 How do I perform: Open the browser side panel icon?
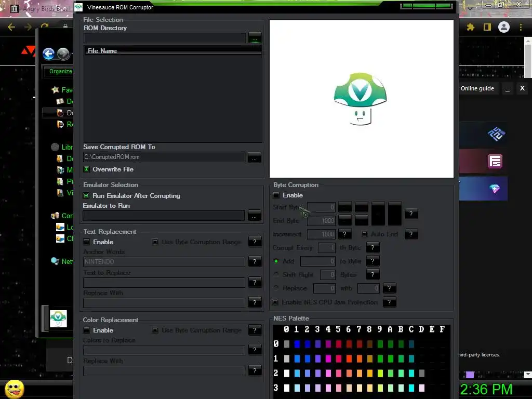pyautogui.click(x=487, y=27)
